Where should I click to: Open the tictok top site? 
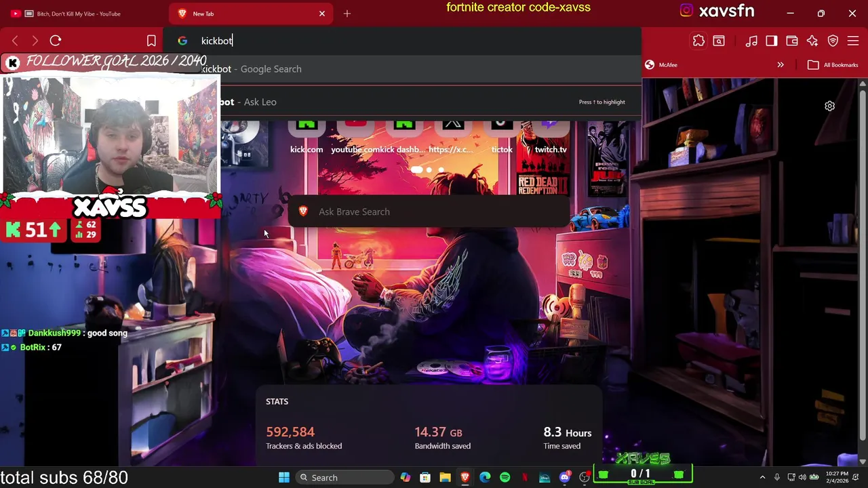[x=502, y=138]
